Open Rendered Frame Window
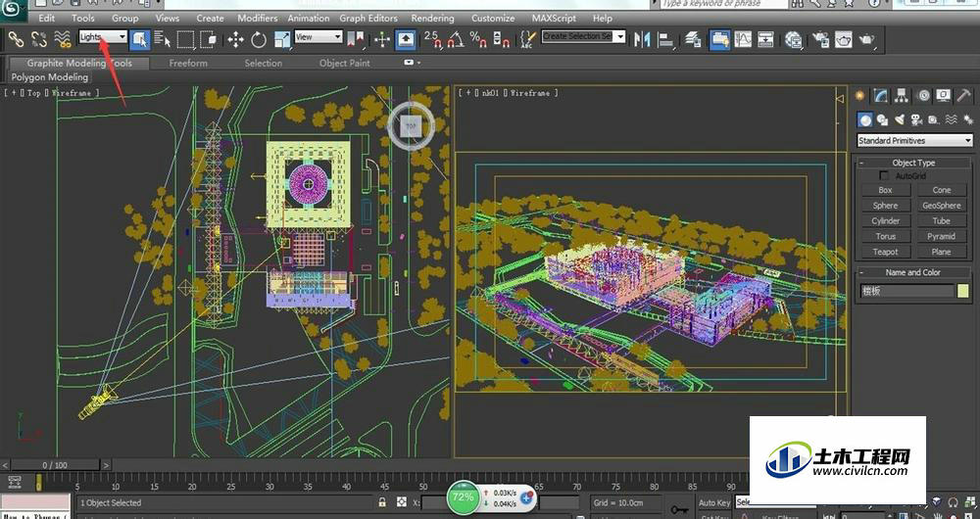Screen dimensions: 980x519 click(843, 39)
